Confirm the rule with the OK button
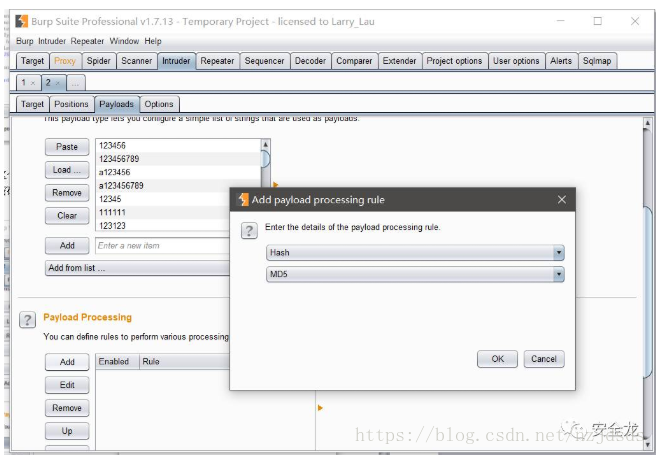 pos(497,359)
